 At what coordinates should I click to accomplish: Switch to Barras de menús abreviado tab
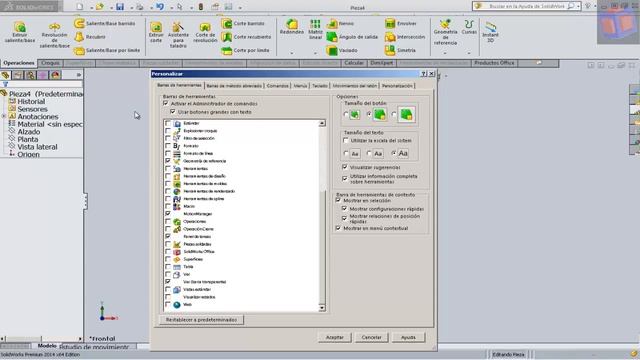[x=234, y=86]
